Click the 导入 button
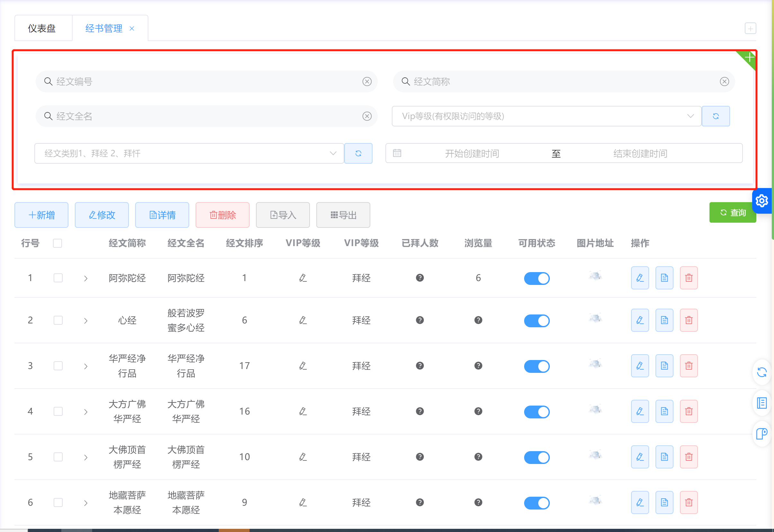This screenshot has height=532, width=774. tap(283, 215)
